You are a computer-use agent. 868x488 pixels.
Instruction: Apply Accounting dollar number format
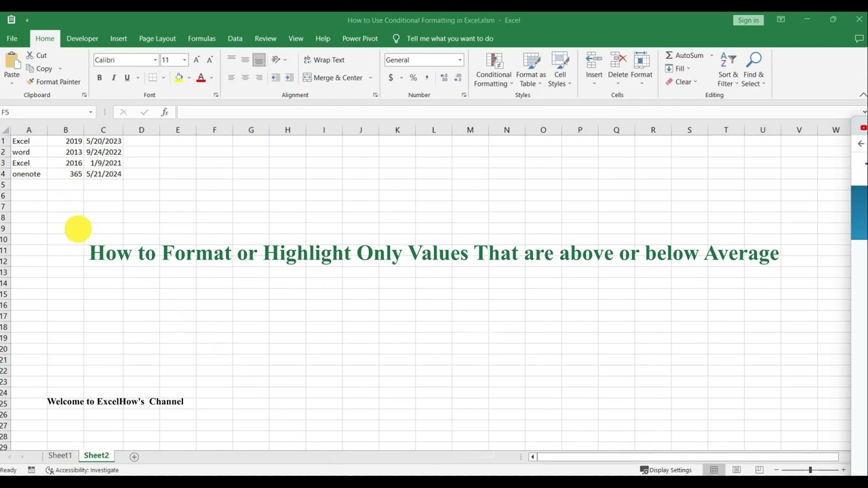391,78
